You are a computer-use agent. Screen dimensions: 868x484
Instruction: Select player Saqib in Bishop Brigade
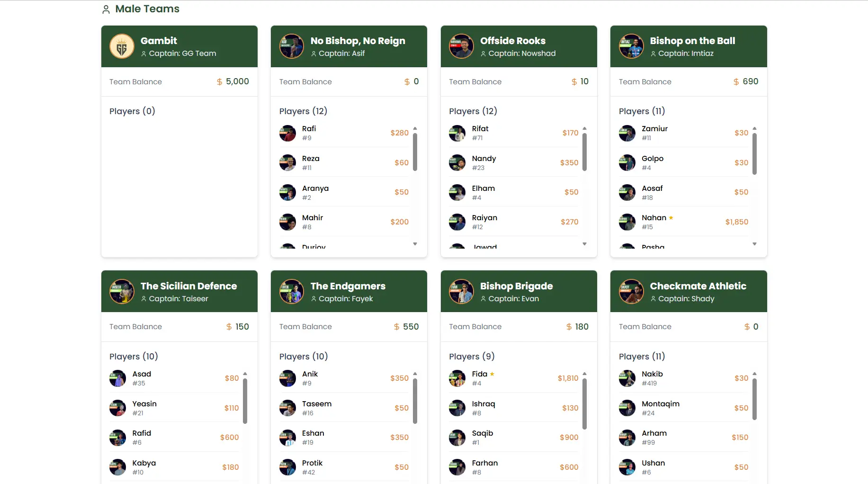pos(483,437)
